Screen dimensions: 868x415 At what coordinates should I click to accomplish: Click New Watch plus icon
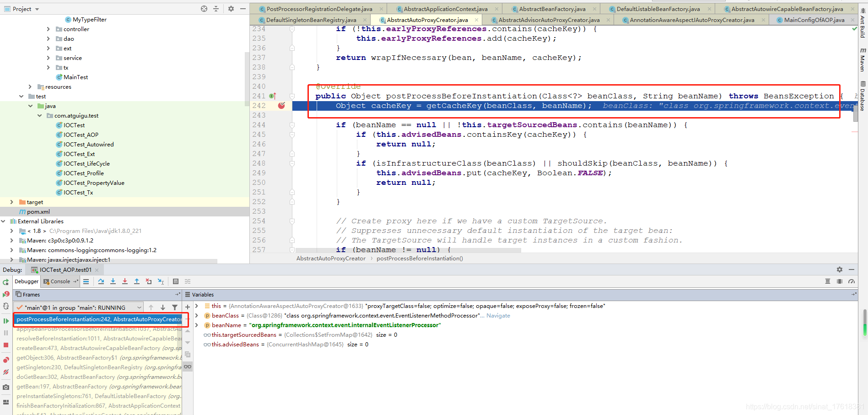coord(188,307)
